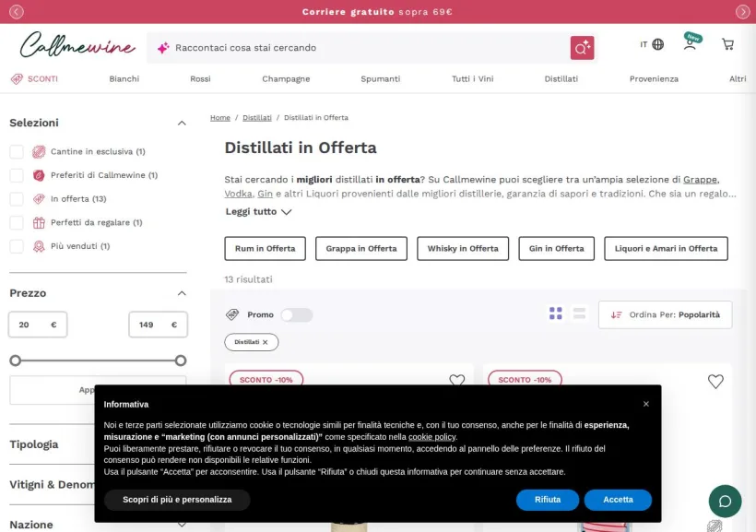Click the minimum price field 20
Image resolution: width=756 pixels, height=532 pixels.
[38, 325]
